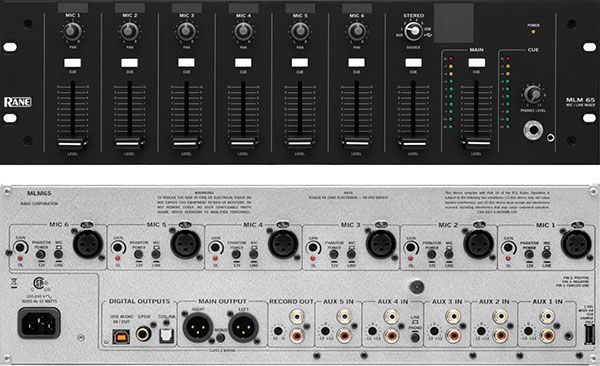Toggle MIC 2 phantom power switch
Image resolution: width=600 pixels, height=366 pixels.
pyautogui.click(x=432, y=254)
